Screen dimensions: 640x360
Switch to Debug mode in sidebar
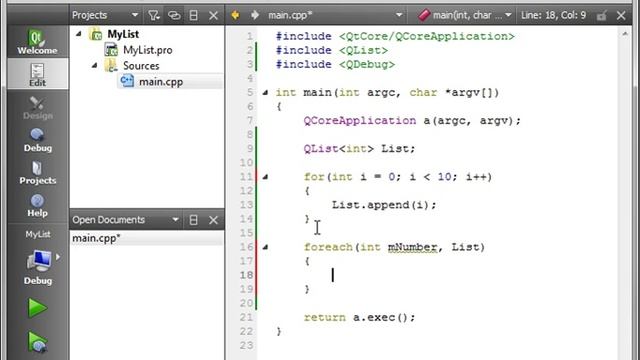(37, 140)
